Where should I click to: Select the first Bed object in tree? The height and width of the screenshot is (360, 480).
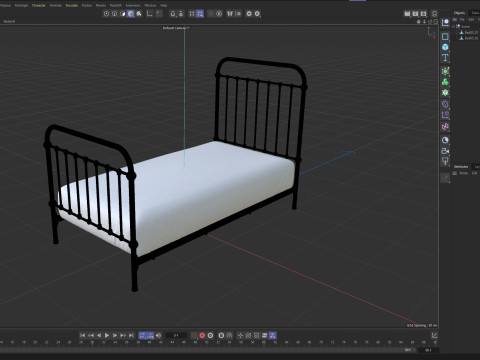[x=471, y=32]
